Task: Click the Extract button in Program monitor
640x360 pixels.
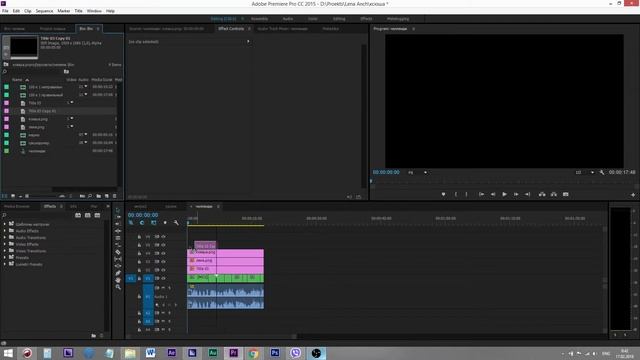Action: [x=554, y=195]
